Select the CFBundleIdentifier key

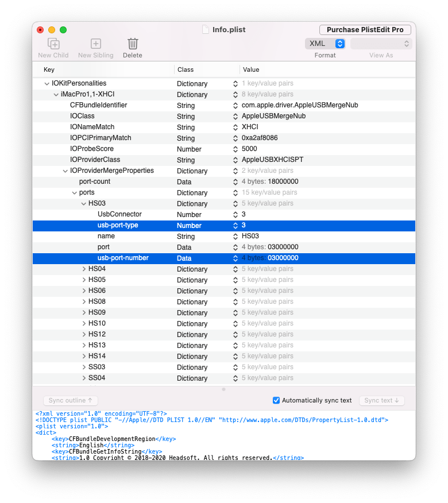pos(99,105)
